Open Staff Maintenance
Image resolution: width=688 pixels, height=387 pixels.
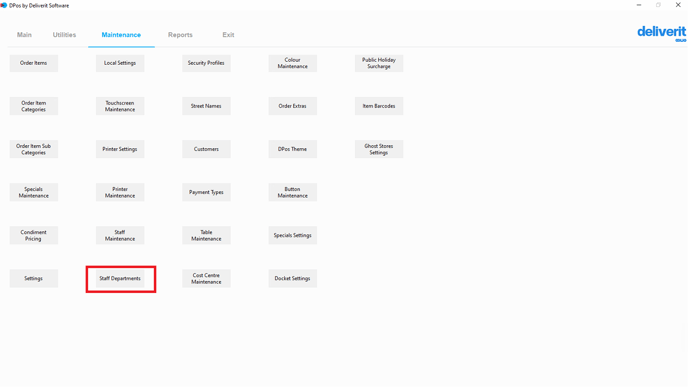tap(120, 235)
